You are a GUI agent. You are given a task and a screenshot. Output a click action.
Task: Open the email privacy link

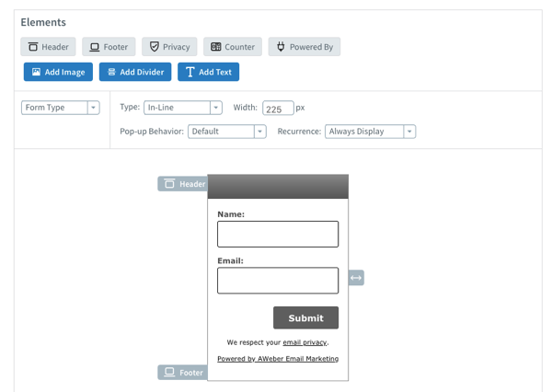(305, 342)
